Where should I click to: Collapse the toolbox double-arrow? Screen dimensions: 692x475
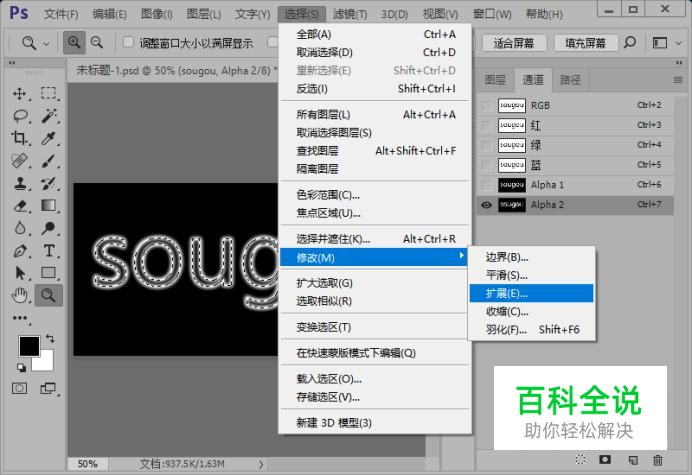point(12,63)
